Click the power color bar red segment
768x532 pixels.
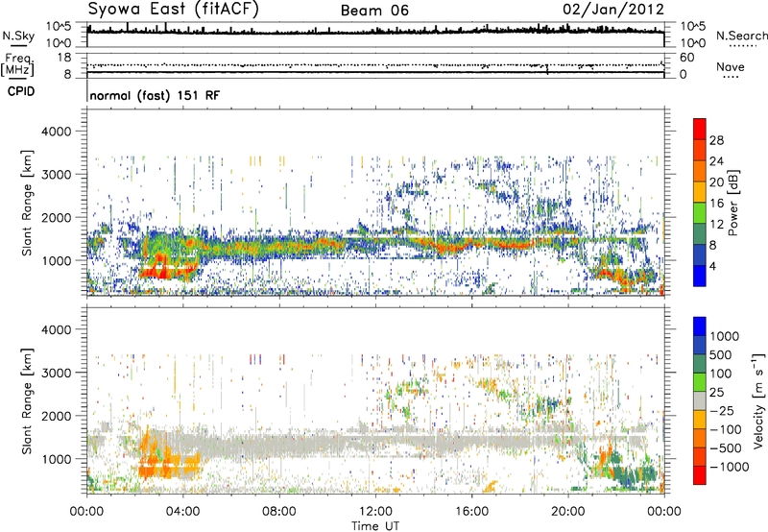coord(700,127)
